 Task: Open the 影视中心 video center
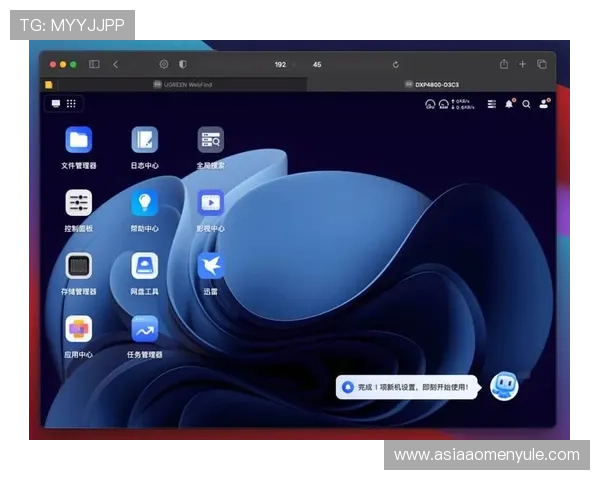[210, 204]
